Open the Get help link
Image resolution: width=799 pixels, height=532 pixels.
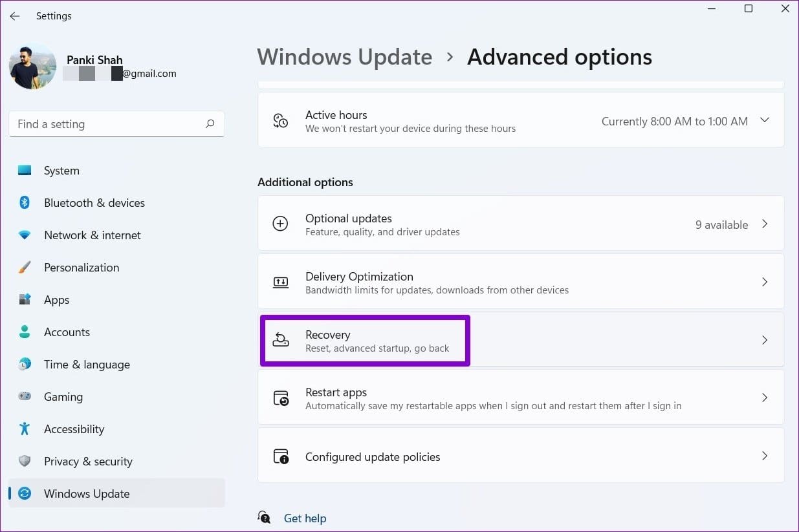[x=305, y=518]
